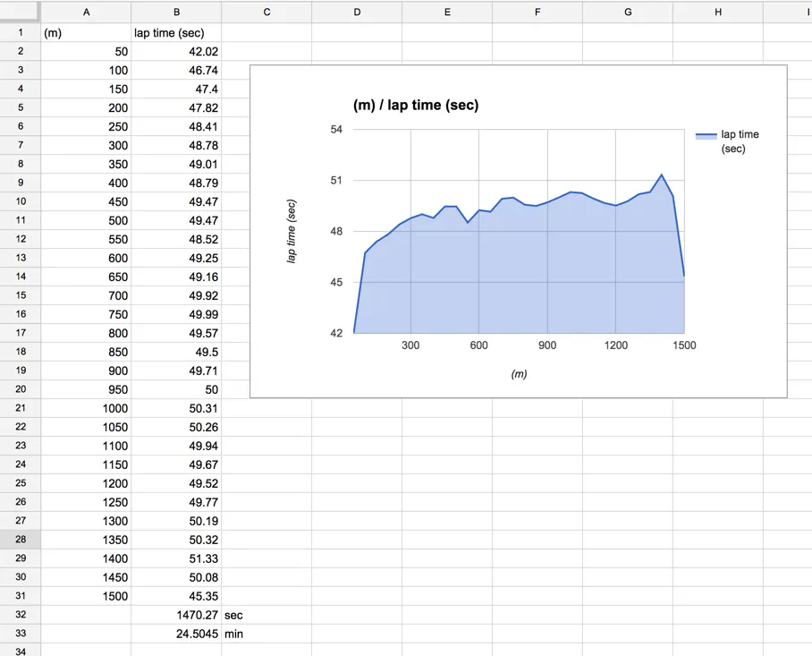
Task: Select row 28 header
Action: pos(20,540)
